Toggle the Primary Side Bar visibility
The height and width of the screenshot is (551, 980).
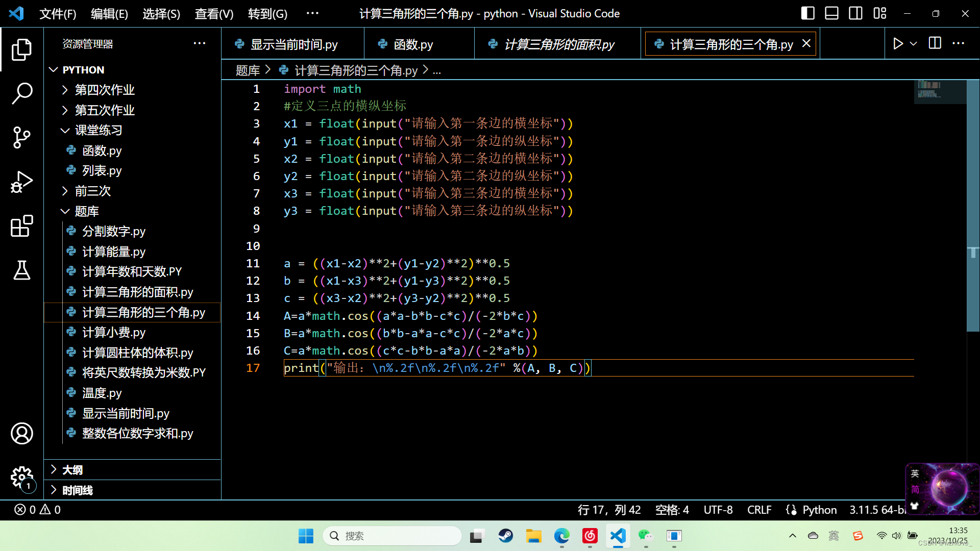(x=807, y=13)
